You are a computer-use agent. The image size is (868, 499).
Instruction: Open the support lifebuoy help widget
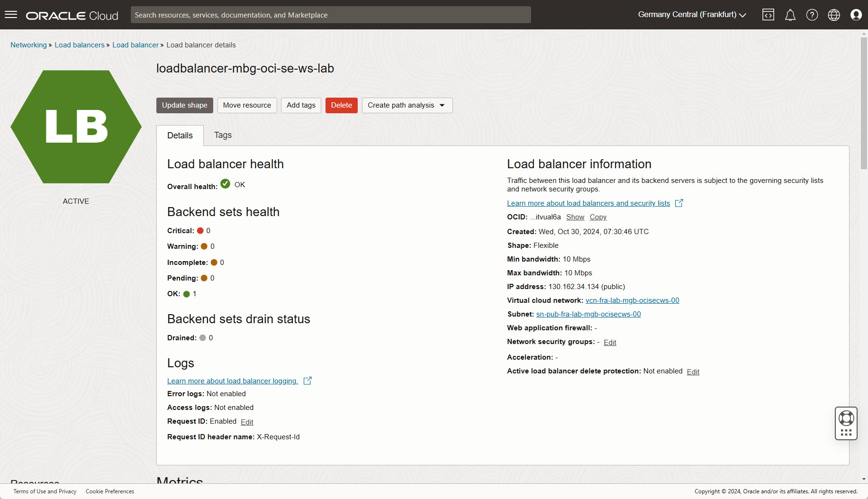tap(846, 418)
